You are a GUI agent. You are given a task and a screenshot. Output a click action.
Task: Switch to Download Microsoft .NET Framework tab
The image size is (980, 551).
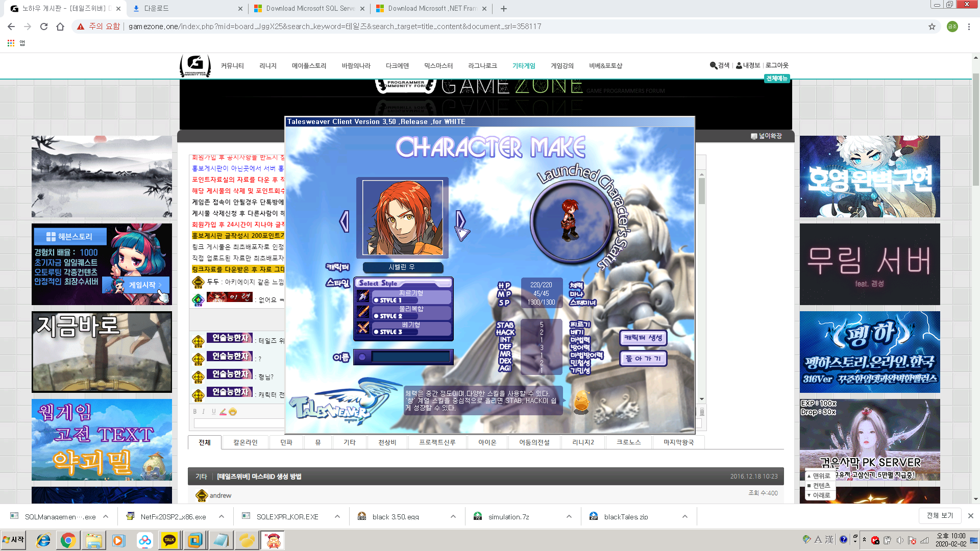[x=432, y=9]
